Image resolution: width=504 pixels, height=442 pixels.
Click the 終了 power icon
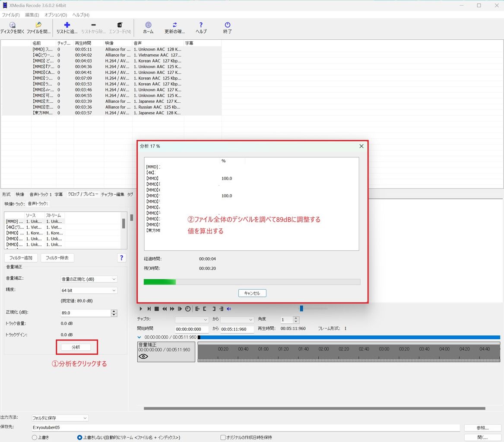tap(227, 25)
